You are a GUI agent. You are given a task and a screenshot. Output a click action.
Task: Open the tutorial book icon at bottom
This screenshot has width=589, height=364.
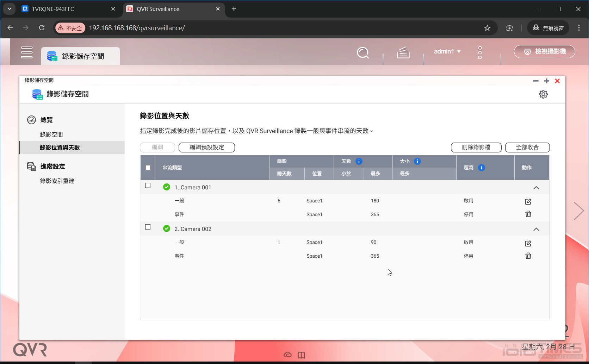301,355
